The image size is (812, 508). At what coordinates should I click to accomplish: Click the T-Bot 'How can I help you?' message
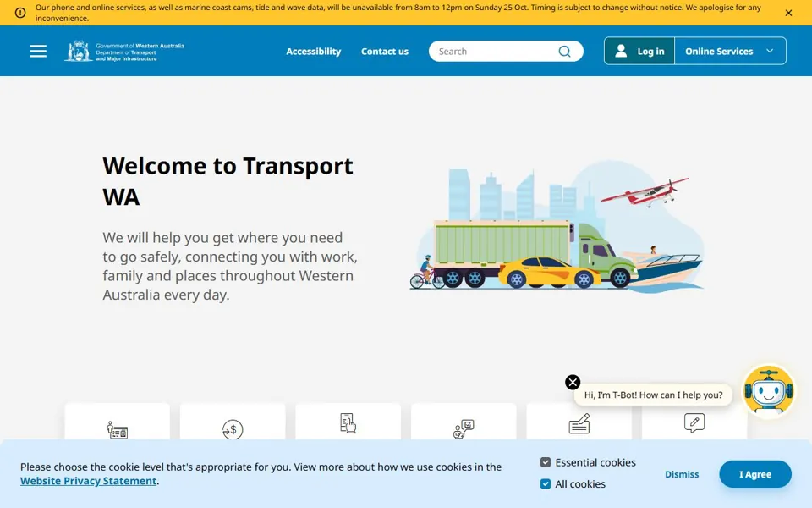click(654, 395)
